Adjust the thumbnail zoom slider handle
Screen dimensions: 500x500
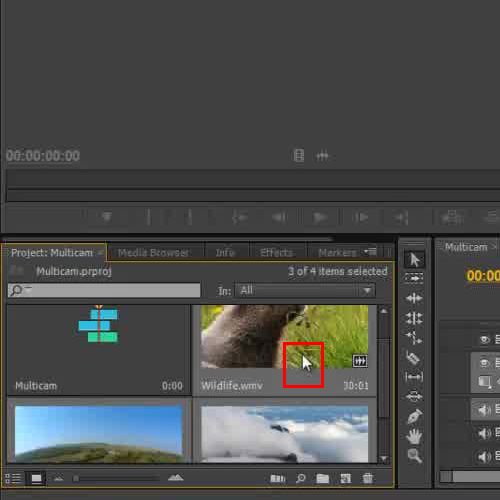[76, 479]
